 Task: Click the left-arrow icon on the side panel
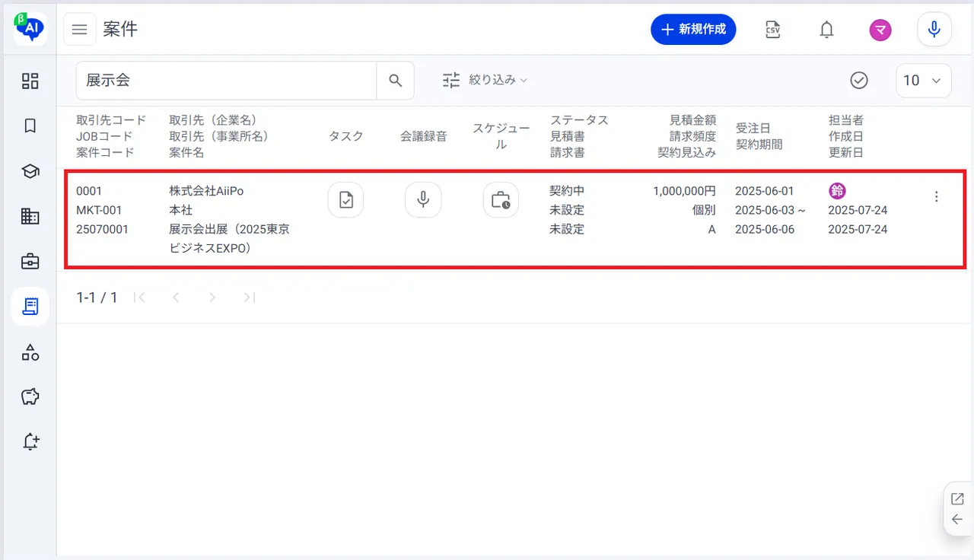pyautogui.click(x=957, y=520)
